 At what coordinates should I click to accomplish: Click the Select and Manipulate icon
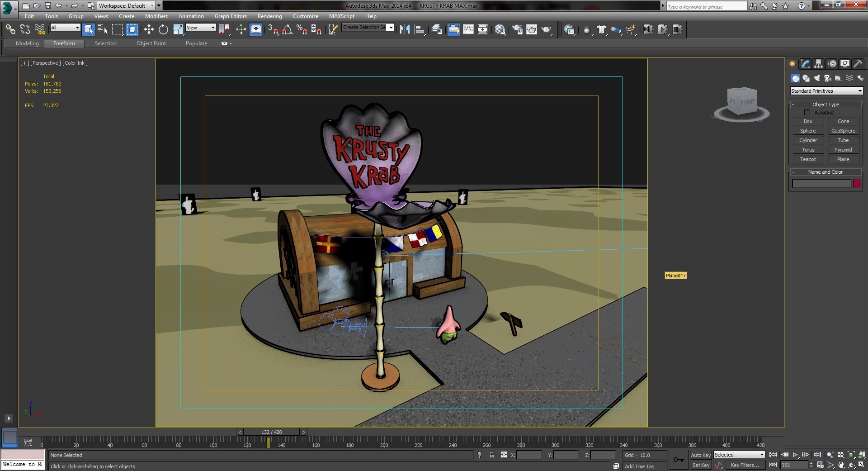click(241, 29)
